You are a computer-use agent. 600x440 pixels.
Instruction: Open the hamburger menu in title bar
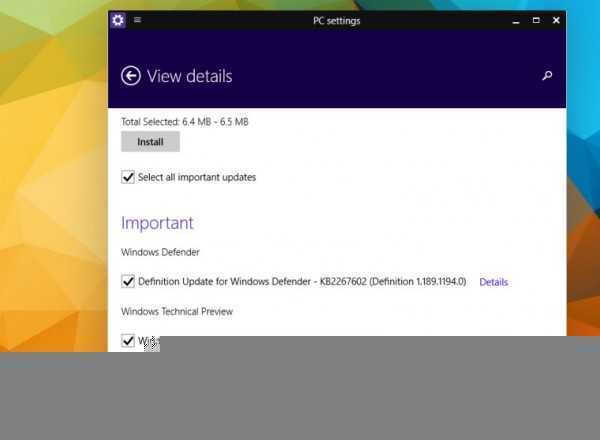point(137,20)
